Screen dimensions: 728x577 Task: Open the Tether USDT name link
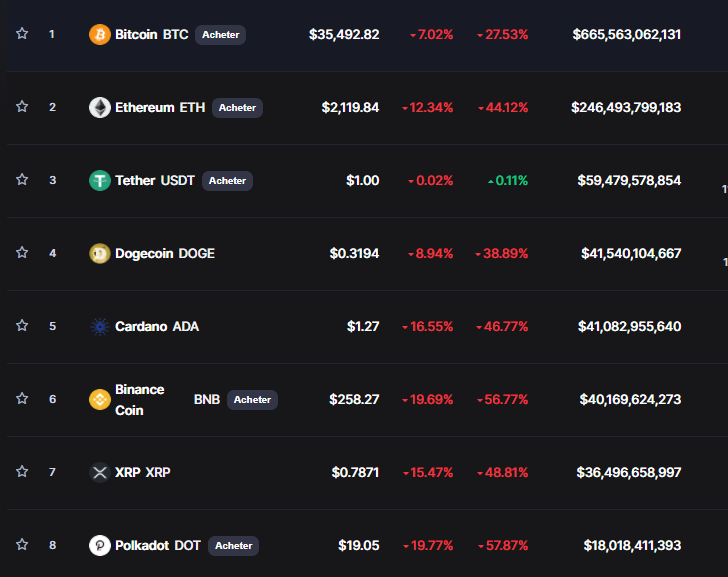155,181
